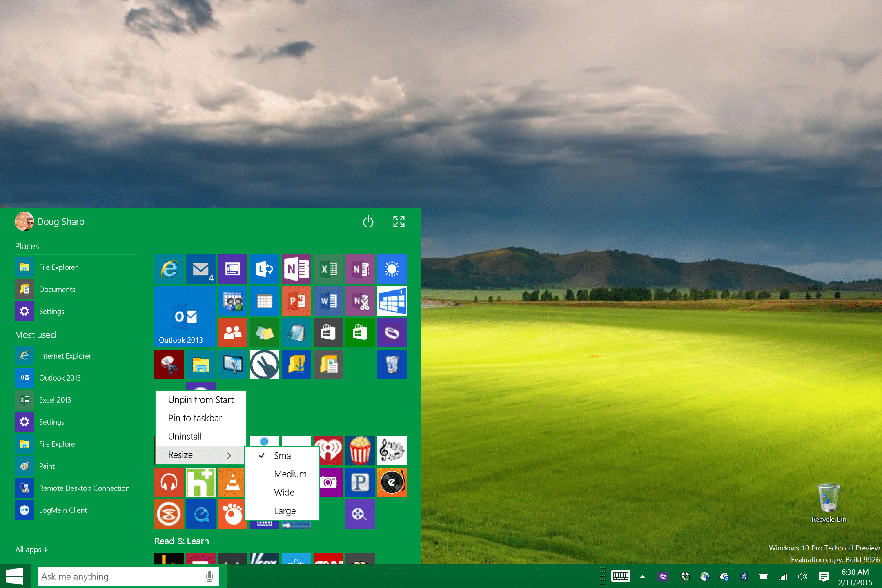Open the Camera tile
This screenshot has height=588, width=882.
coord(331,482)
